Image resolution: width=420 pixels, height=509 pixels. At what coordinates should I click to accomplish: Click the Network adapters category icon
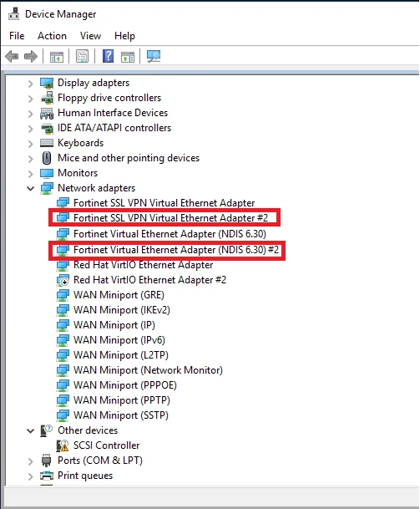[x=47, y=188]
